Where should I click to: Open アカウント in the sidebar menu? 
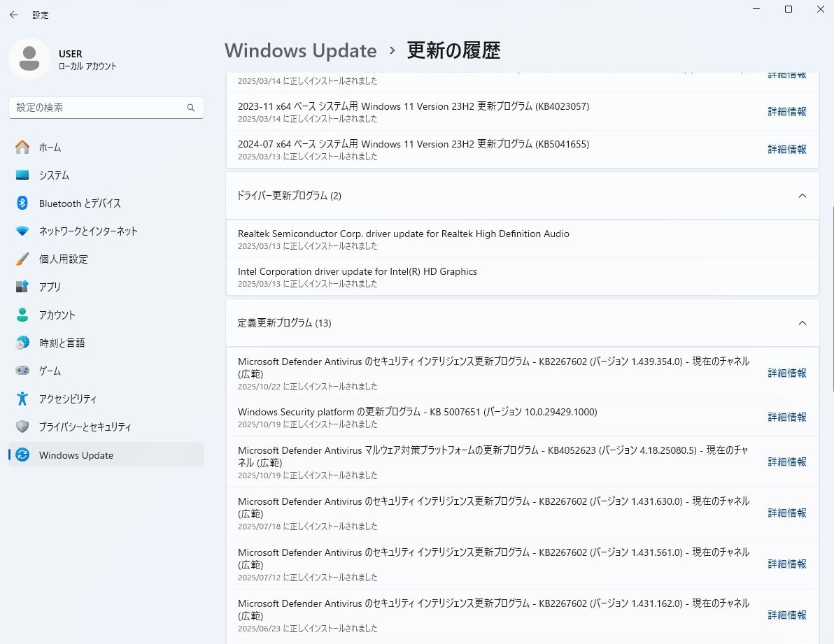57,315
